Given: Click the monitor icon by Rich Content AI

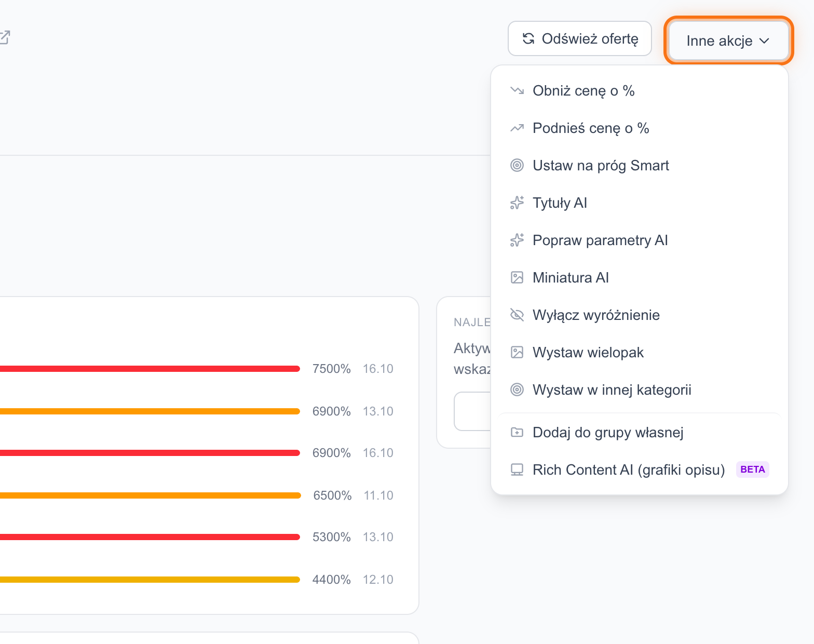Looking at the screenshot, I should pos(517,470).
